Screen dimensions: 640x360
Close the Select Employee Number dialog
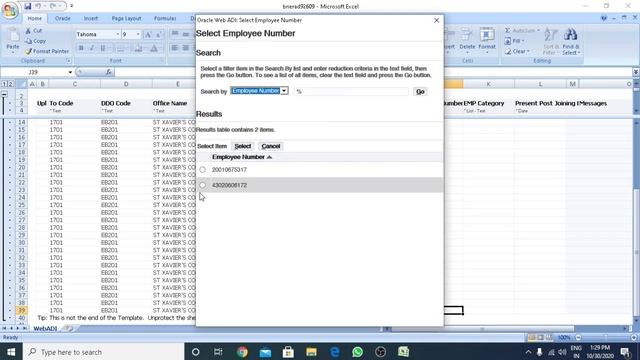[x=436, y=20]
